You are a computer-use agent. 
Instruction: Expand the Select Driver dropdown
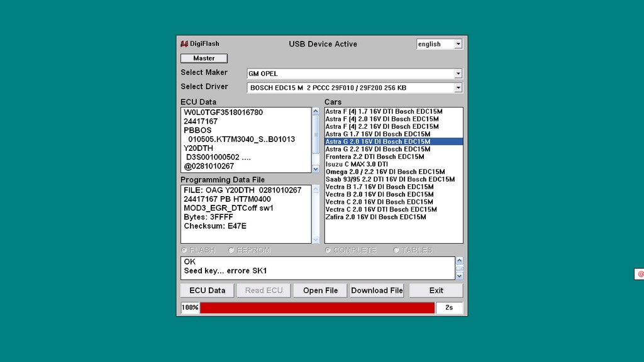coord(458,88)
